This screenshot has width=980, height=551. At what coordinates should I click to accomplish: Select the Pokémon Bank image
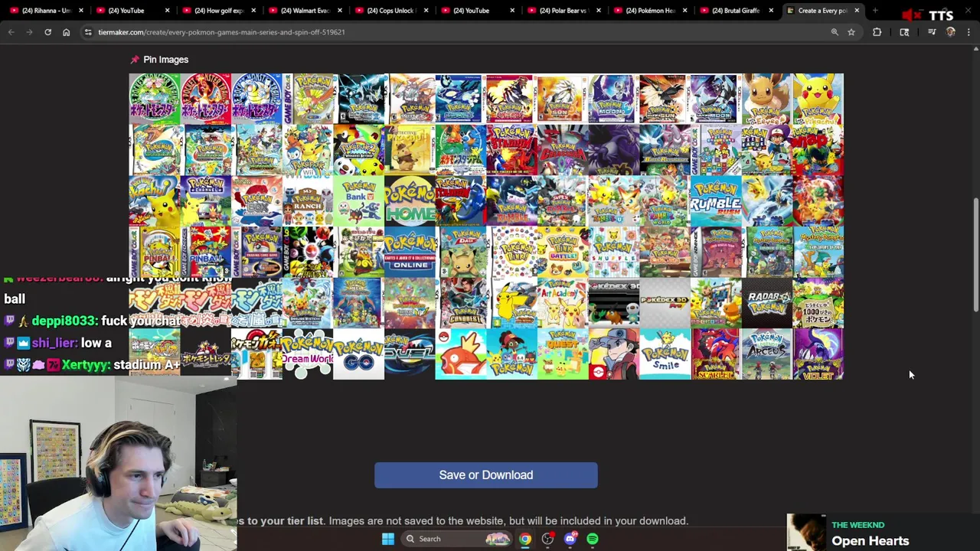click(358, 201)
